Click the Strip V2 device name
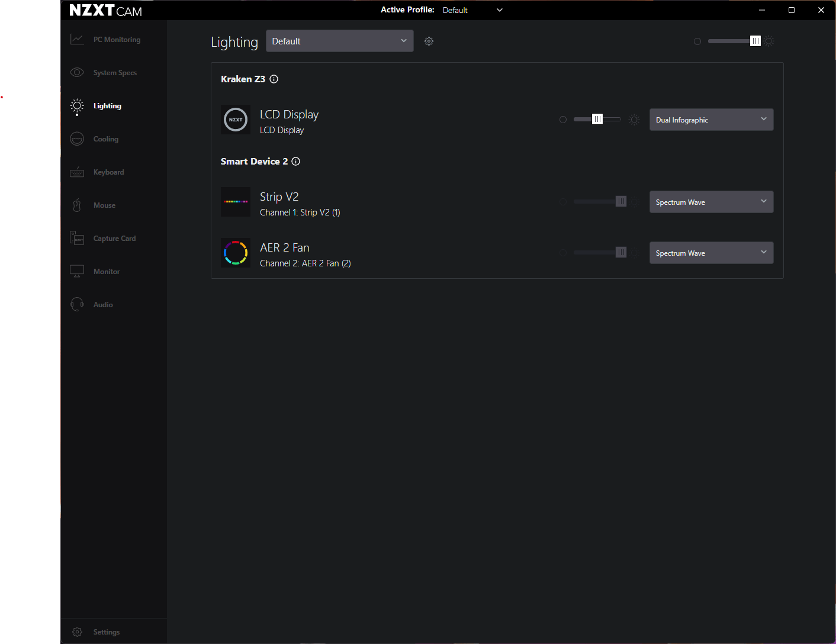This screenshot has width=836, height=644. [279, 197]
